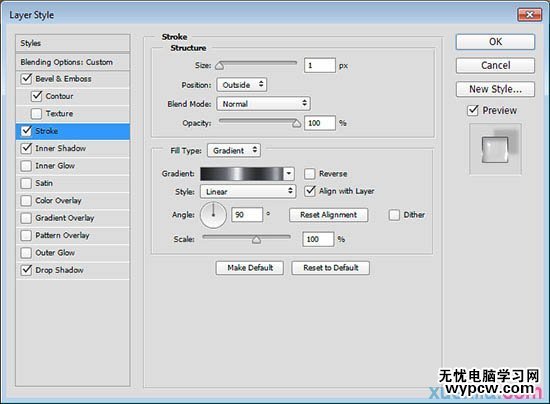
Task: Enable the Gradient Overlay checkbox
Action: (26, 218)
